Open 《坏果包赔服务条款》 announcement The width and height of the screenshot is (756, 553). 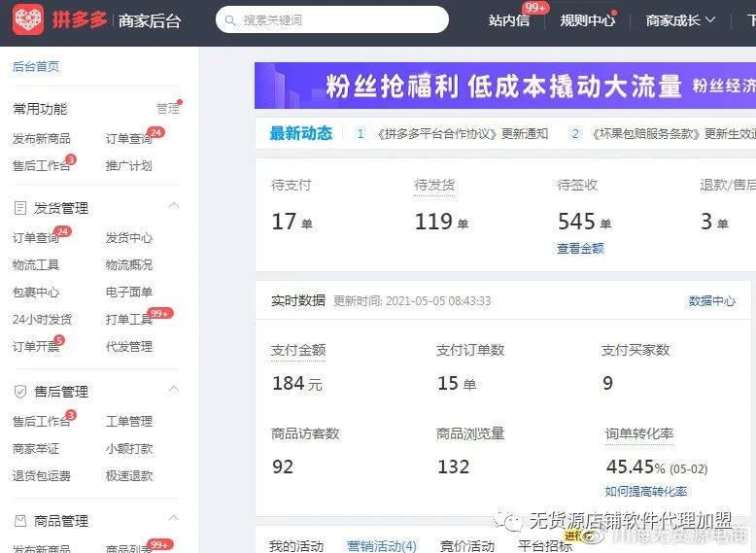674,133
